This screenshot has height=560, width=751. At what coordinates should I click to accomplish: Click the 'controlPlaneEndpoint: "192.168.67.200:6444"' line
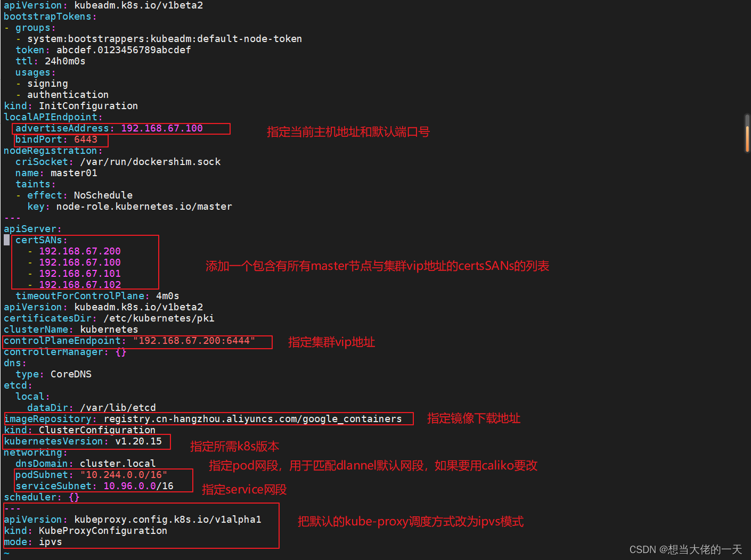(x=129, y=341)
